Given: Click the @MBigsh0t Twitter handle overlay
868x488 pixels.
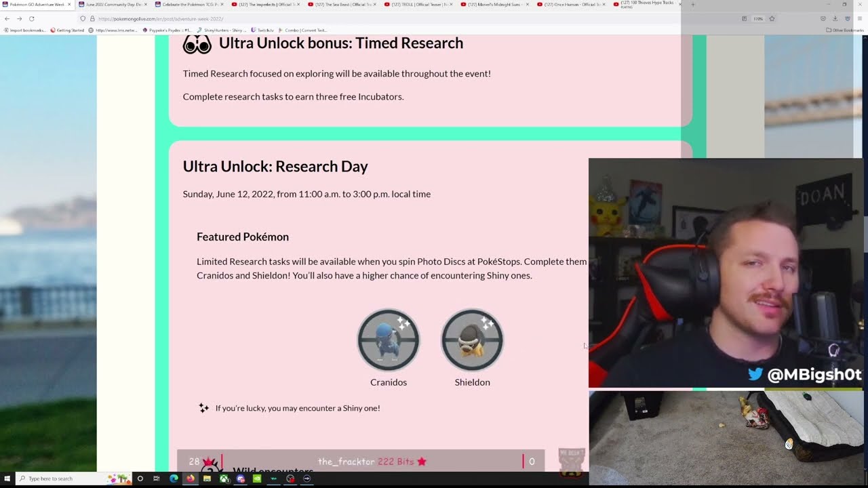Looking at the screenshot, I should [x=804, y=374].
